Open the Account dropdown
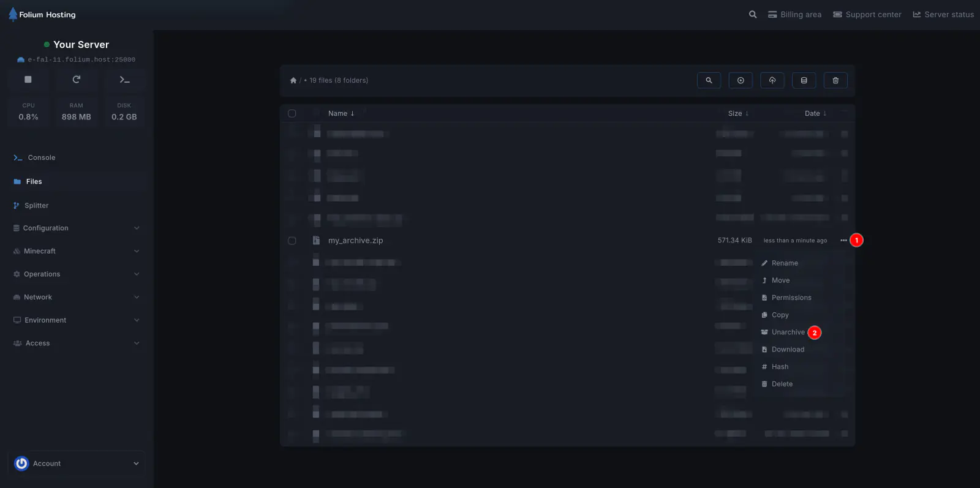980x488 pixels. pos(77,464)
